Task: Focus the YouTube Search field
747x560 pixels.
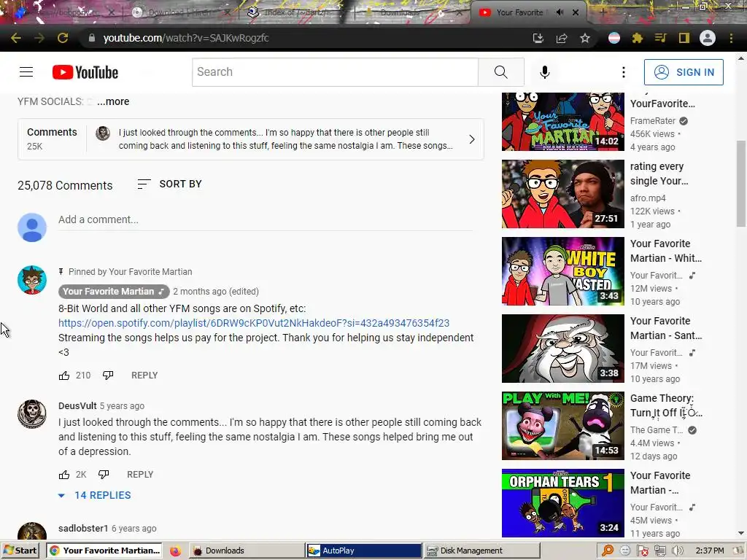Action: [x=335, y=72]
